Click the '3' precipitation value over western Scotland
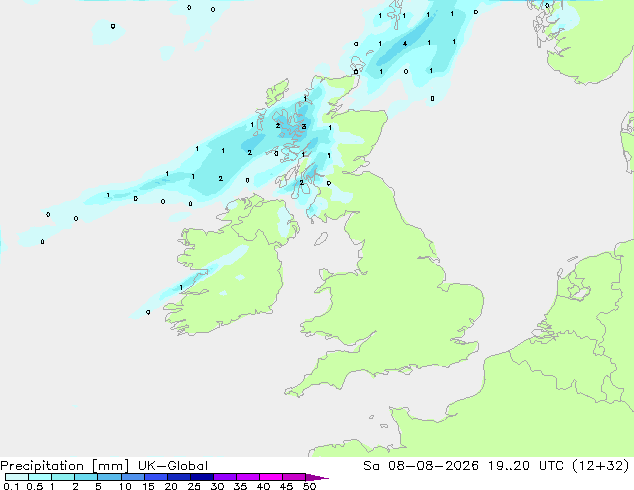The height and width of the screenshot is (490, 634). [304, 127]
